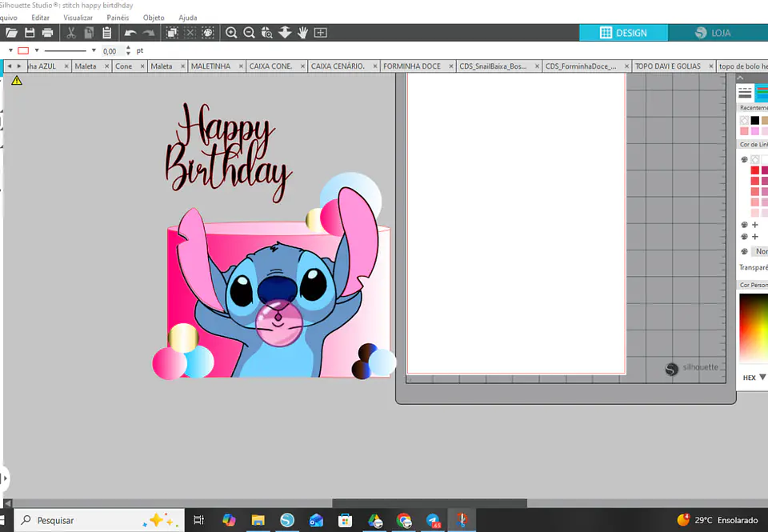
Task: Click the horizontal scrollbar thumb
Action: pyautogui.click(x=430, y=503)
